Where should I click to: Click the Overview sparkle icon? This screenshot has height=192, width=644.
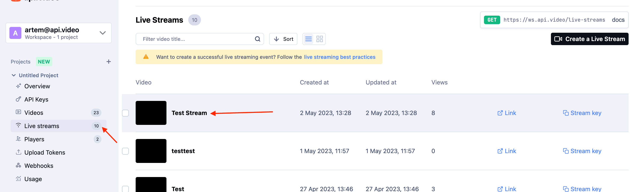coord(18,86)
